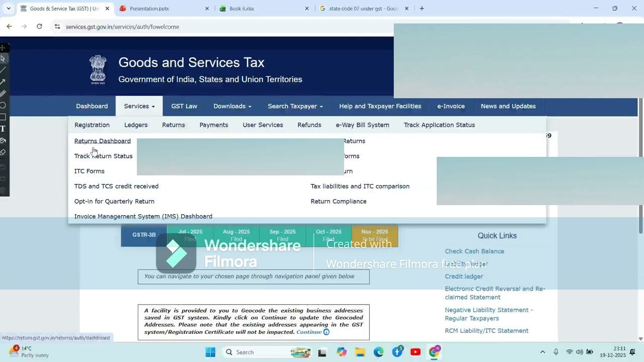The image size is (644, 362).
Task: Open the Windows Start menu
Action: (x=210, y=352)
